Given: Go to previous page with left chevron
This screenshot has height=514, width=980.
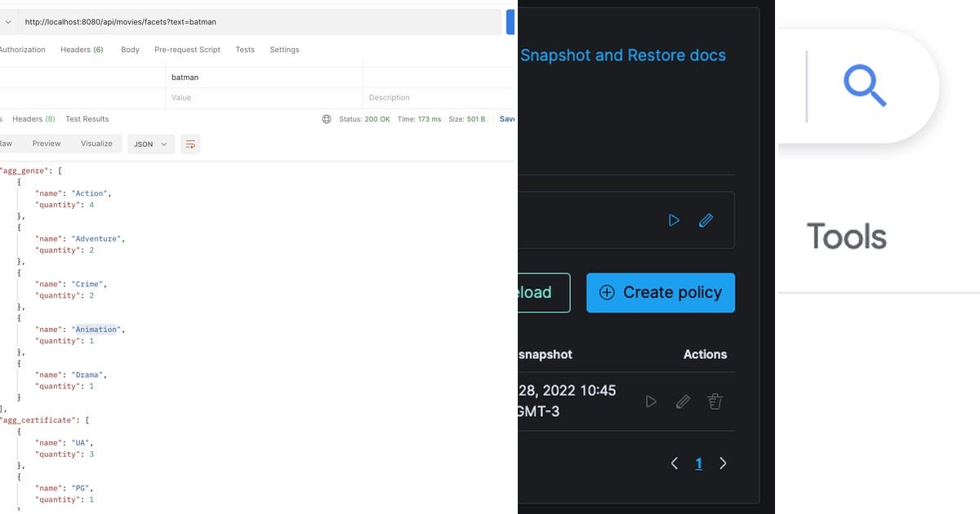Looking at the screenshot, I should (x=675, y=463).
